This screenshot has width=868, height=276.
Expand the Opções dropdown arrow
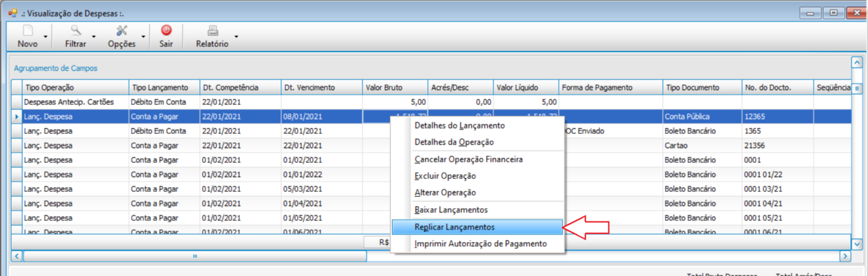click(x=143, y=36)
